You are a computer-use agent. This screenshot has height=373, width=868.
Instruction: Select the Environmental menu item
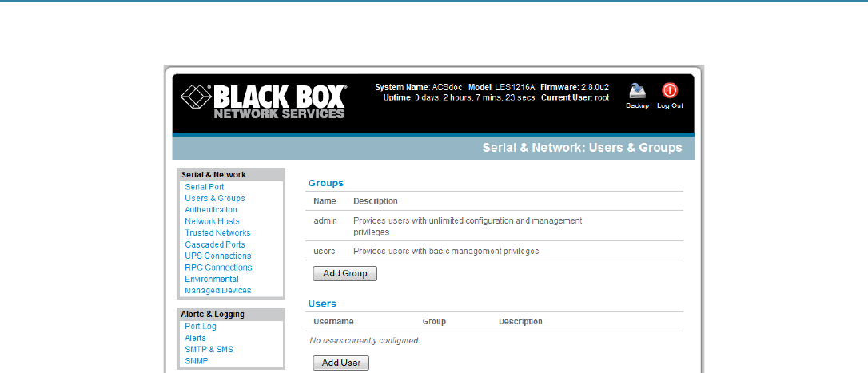point(211,280)
